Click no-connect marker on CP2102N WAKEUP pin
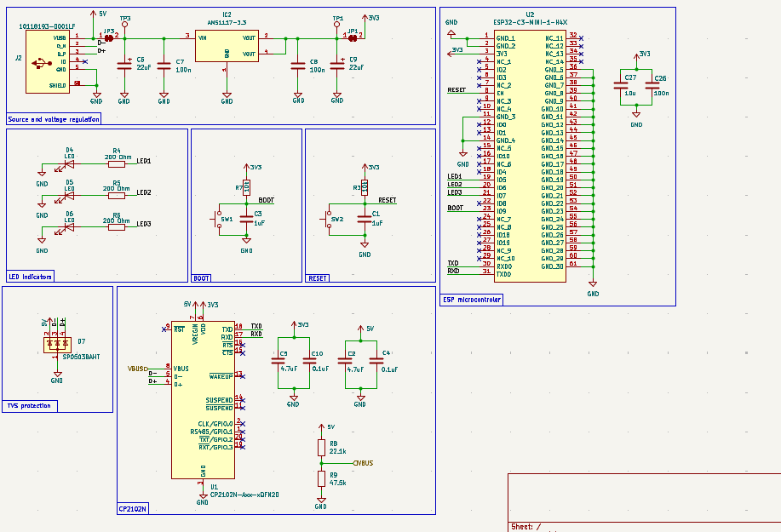 pos(243,377)
